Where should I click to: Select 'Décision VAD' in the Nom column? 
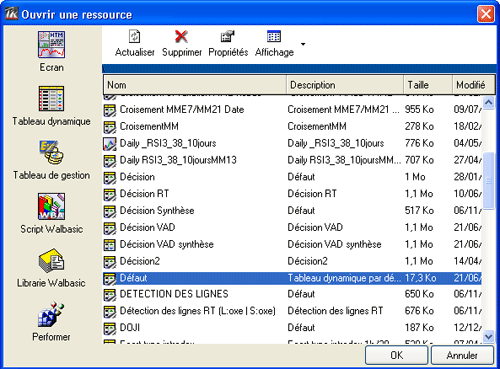[147, 228]
